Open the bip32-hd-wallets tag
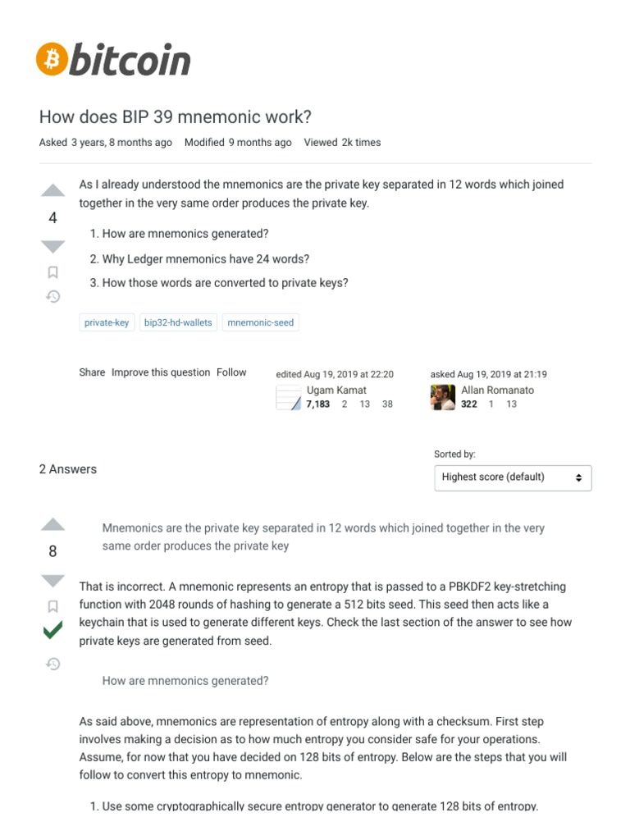 [x=178, y=322]
